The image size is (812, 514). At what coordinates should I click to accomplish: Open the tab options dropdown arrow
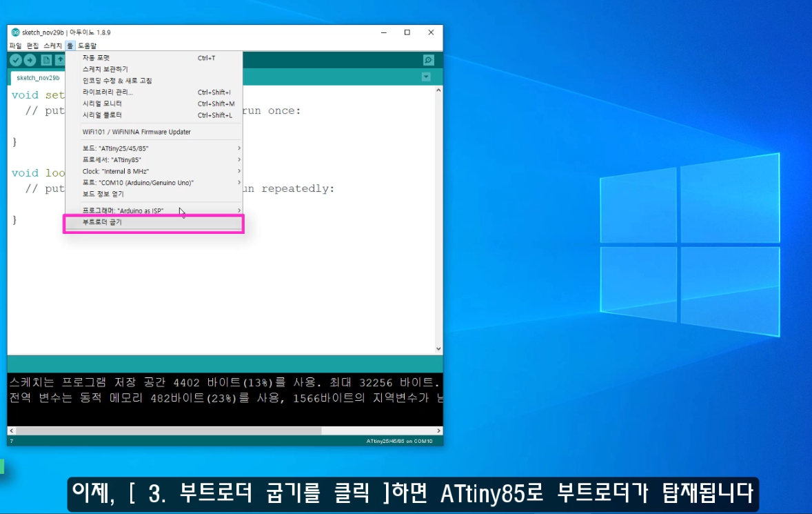pos(426,77)
